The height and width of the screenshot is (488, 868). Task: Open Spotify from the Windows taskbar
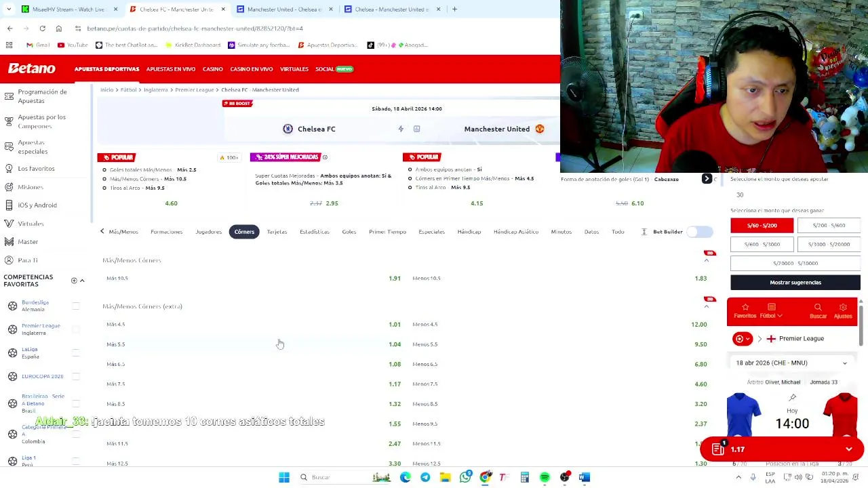(545, 477)
